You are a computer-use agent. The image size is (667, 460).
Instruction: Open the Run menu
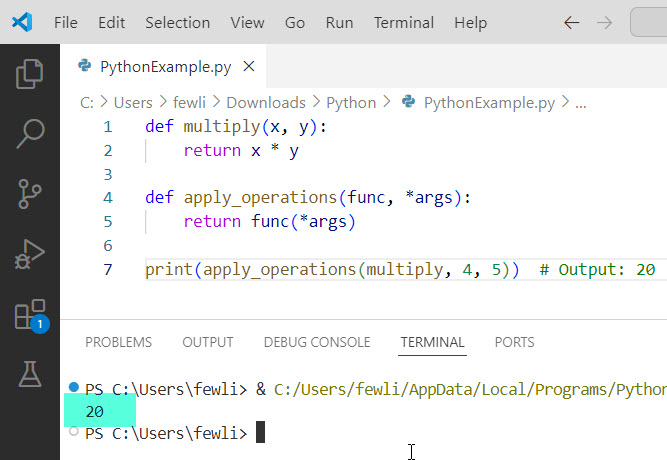tap(339, 23)
